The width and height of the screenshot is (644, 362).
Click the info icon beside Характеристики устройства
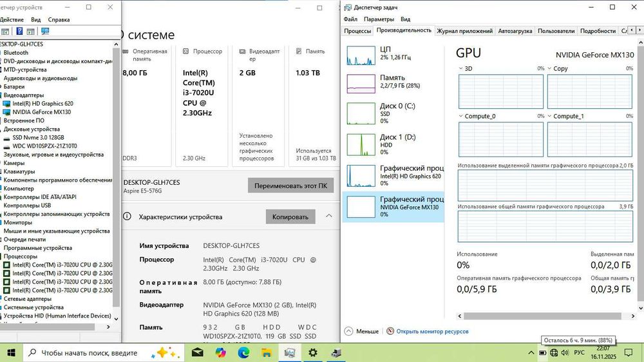128,216
